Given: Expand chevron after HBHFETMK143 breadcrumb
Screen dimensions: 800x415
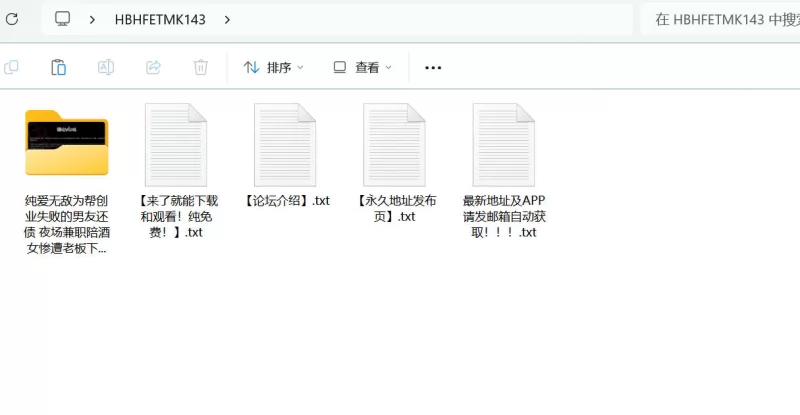Looking at the screenshot, I should pos(227,20).
